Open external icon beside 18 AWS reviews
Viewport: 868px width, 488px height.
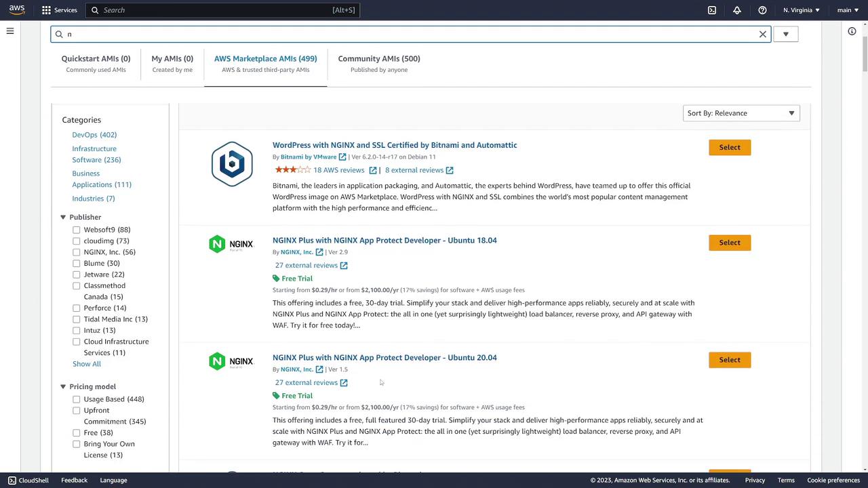coord(372,170)
